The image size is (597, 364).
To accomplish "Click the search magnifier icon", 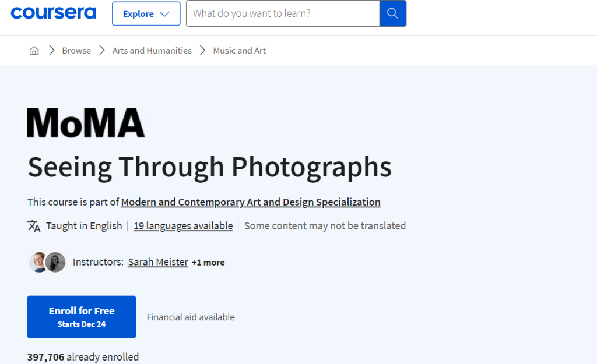I will (392, 13).
